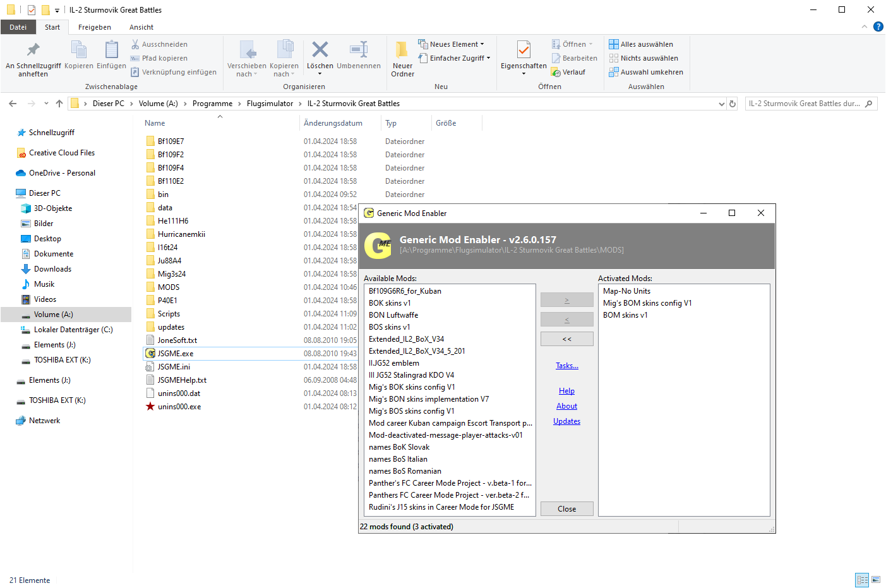Expand the address bar history dropdown
Screen dimensions: 886x588
721,104
